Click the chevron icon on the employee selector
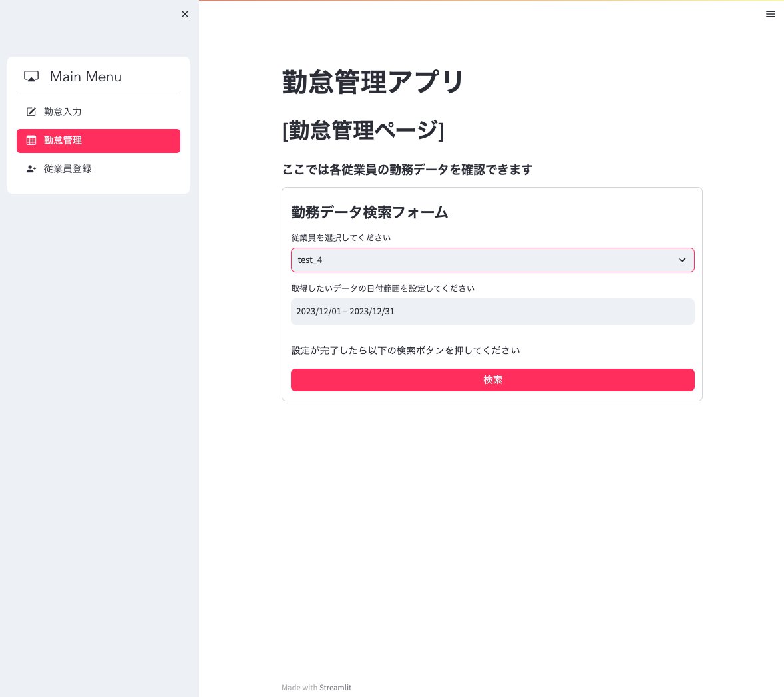 pos(682,260)
